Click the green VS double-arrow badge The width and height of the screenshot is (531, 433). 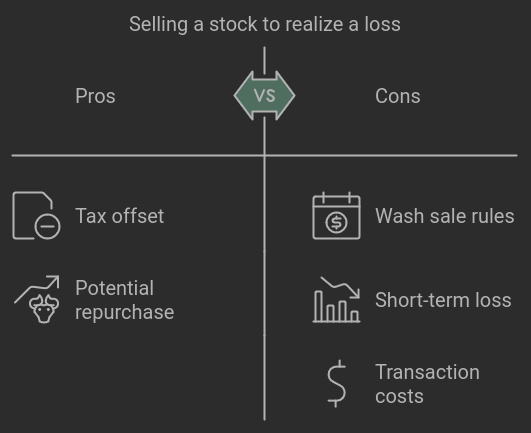[264, 95]
